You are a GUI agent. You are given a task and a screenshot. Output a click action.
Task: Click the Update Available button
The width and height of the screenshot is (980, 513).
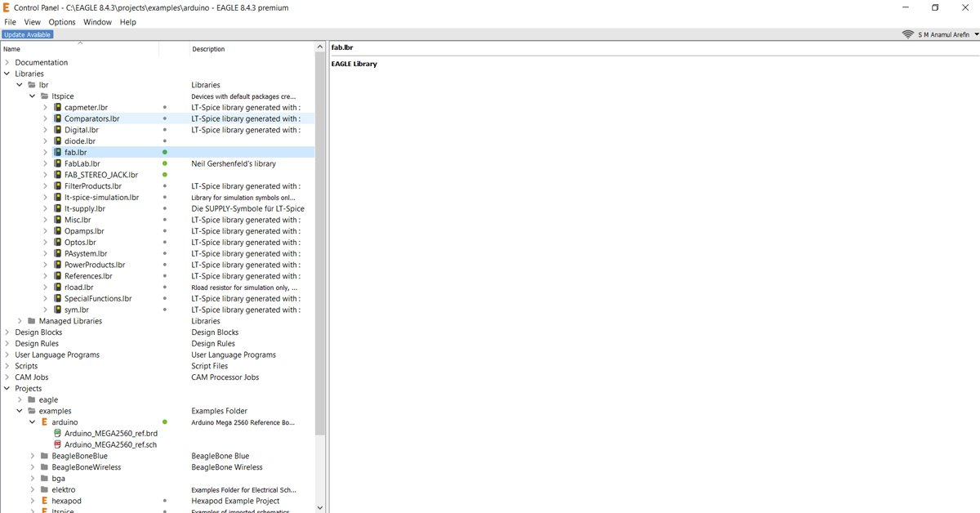(x=28, y=34)
